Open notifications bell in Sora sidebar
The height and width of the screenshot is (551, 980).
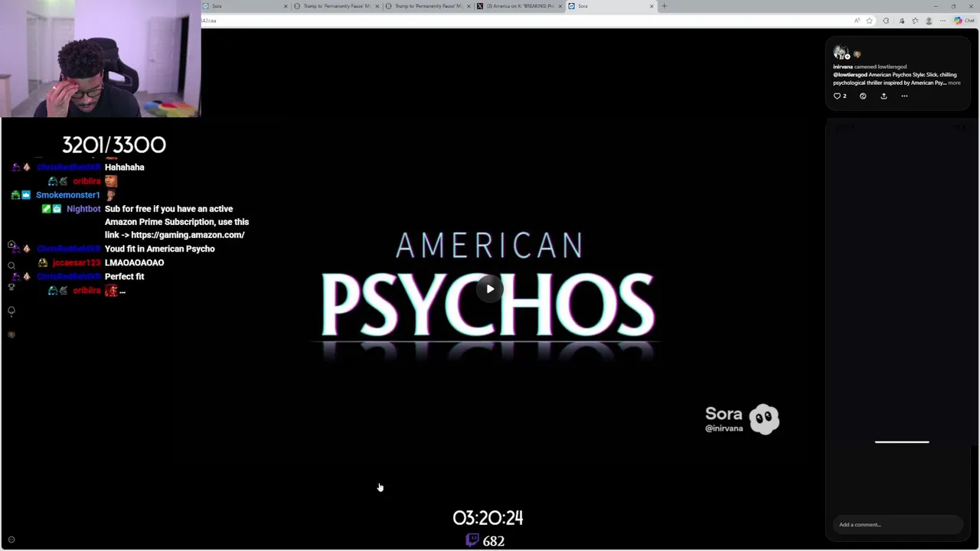11,311
